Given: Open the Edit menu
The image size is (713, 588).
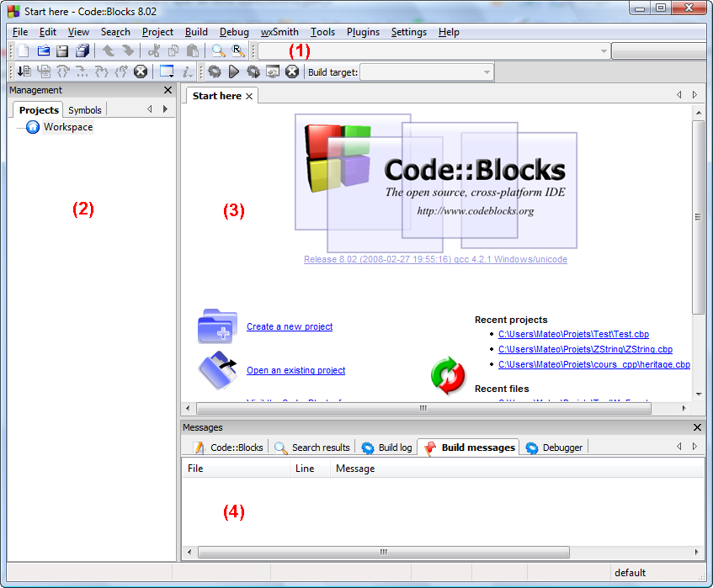Looking at the screenshot, I should click(48, 32).
